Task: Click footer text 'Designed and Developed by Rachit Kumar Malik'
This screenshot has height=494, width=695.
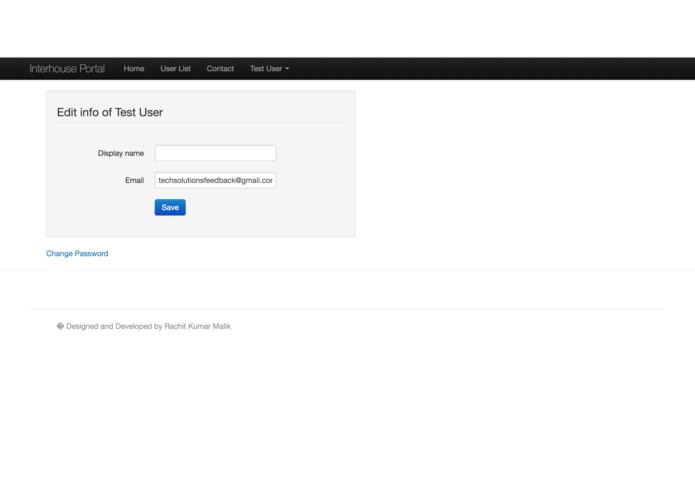Action: (x=148, y=326)
